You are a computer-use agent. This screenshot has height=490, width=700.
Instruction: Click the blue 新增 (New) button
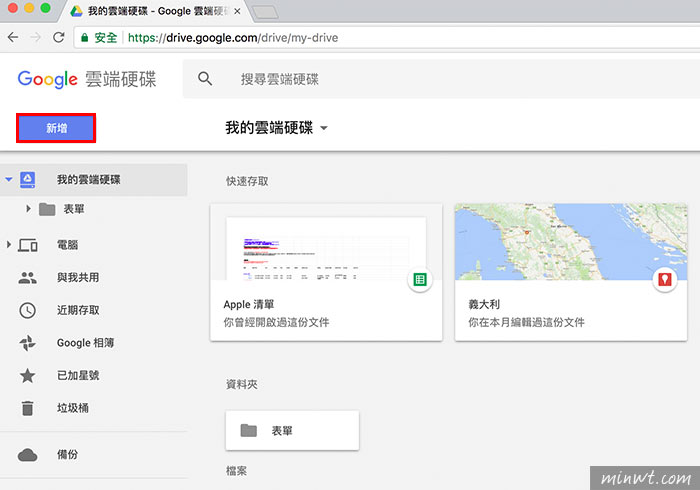[56, 128]
